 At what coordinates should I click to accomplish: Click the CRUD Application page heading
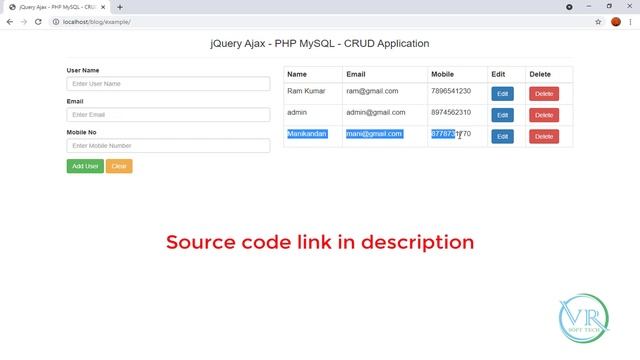pyautogui.click(x=320, y=43)
